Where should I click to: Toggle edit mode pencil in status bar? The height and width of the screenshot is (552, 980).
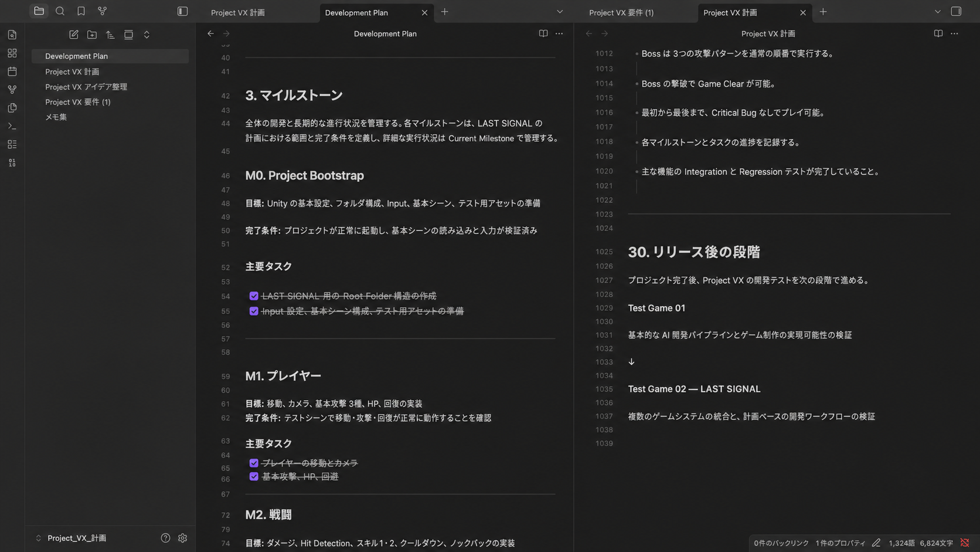pyautogui.click(x=876, y=543)
